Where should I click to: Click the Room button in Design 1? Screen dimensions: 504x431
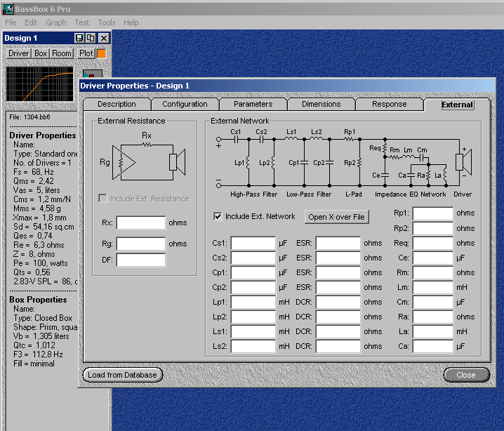62,53
